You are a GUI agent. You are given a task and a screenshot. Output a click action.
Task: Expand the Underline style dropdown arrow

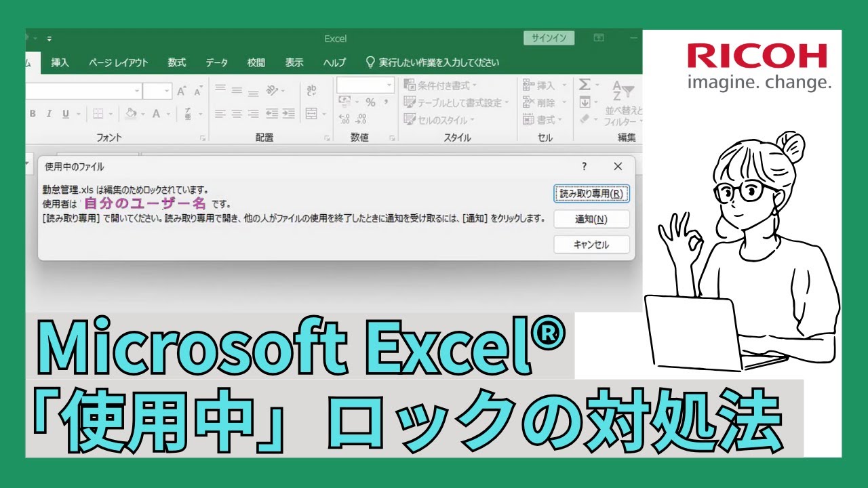78,114
